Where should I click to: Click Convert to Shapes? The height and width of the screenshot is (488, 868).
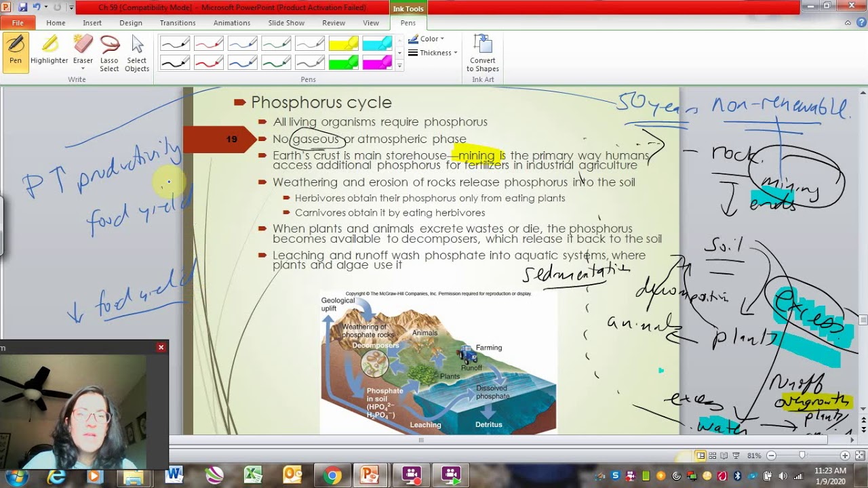pyautogui.click(x=483, y=52)
